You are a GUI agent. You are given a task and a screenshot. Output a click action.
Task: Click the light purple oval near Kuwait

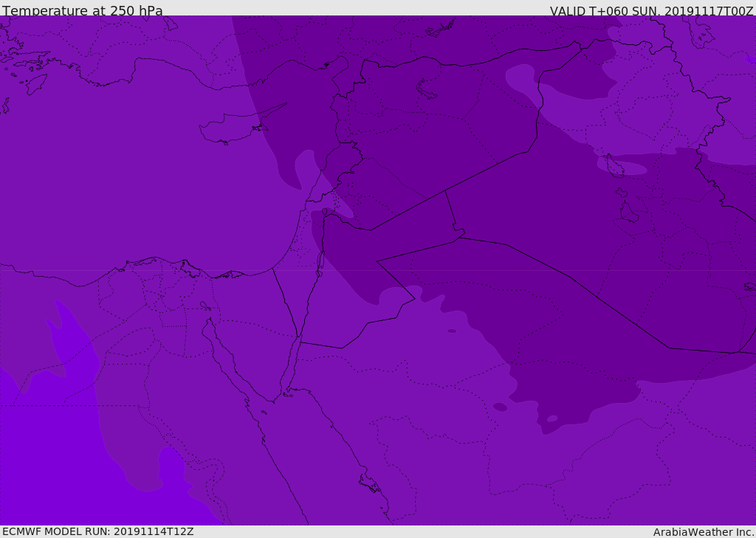(x=624, y=168)
